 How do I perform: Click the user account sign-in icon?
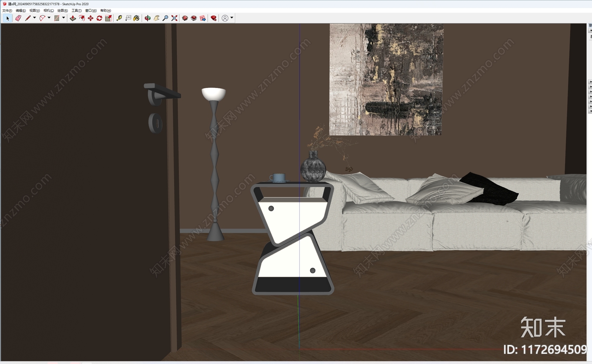(x=225, y=18)
